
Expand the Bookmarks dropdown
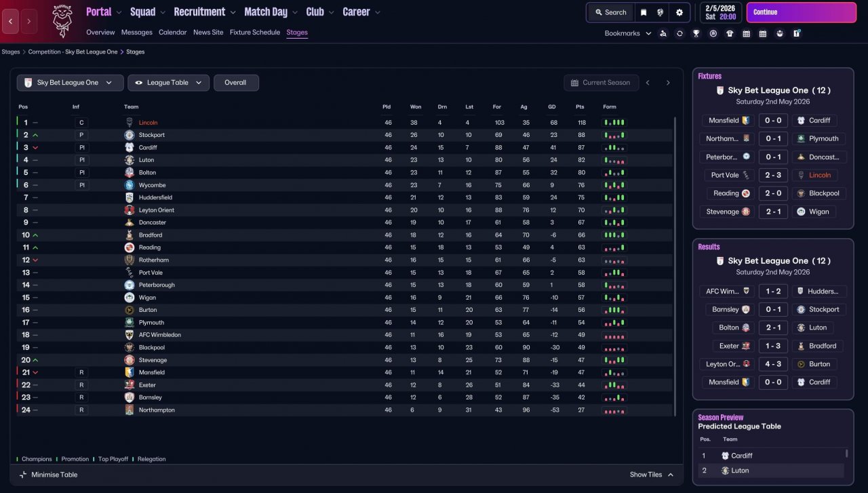click(628, 33)
